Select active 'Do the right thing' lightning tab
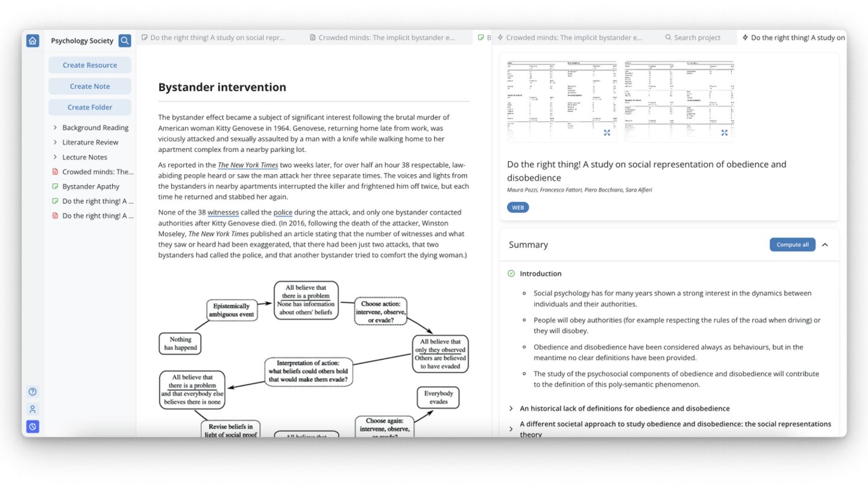The width and height of the screenshot is (868, 488). coord(793,37)
